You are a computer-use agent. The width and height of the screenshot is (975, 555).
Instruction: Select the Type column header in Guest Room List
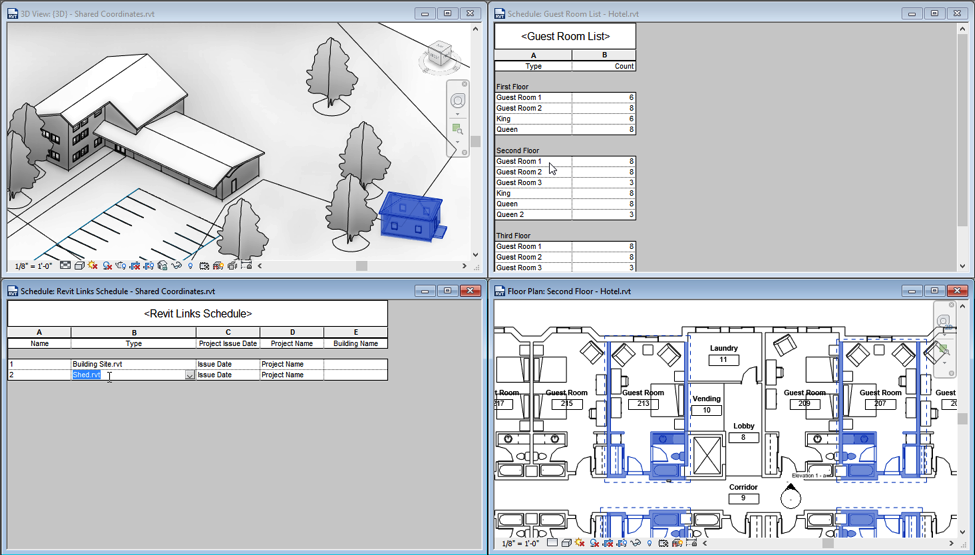click(533, 66)
